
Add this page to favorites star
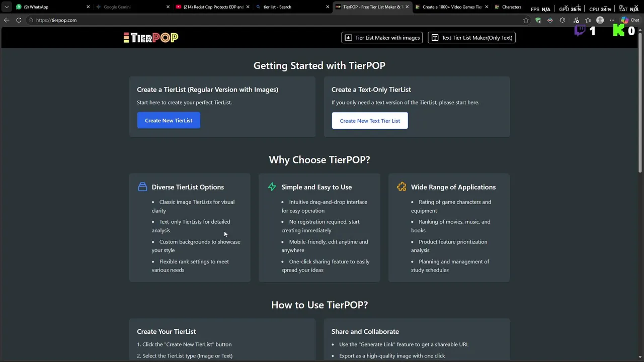(526, 20)
